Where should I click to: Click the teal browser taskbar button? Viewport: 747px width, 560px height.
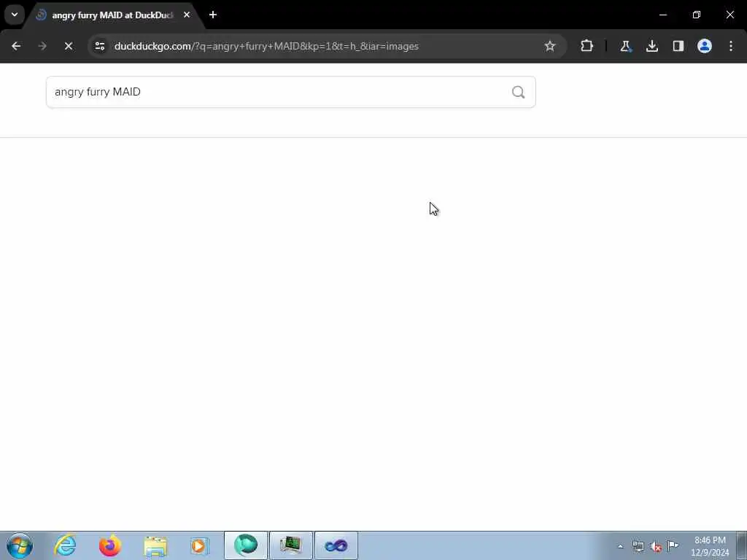246,545
